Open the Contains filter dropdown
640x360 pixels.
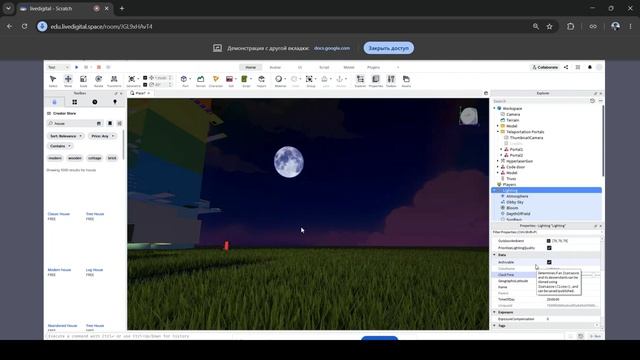60,146
